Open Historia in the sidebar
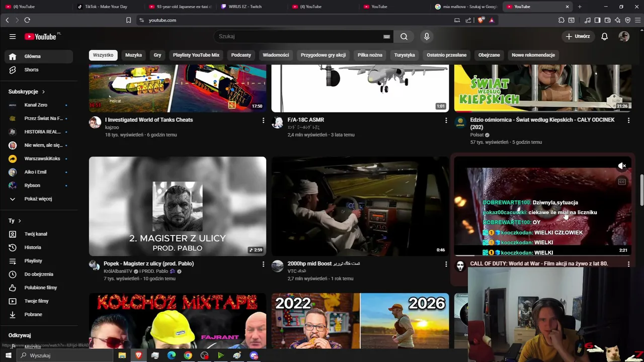This screenshot has width=644, height=362. (39, 247)
